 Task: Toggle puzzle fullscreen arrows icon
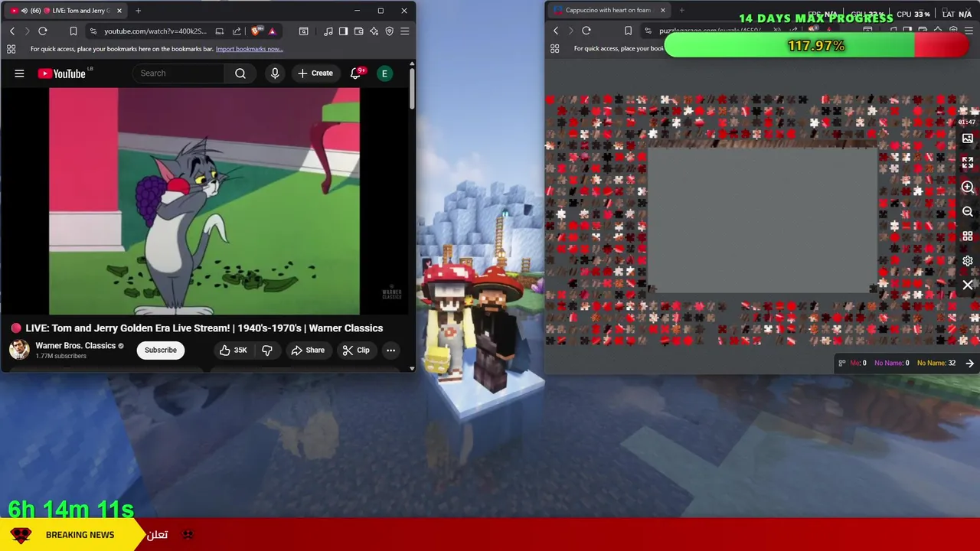968,163
